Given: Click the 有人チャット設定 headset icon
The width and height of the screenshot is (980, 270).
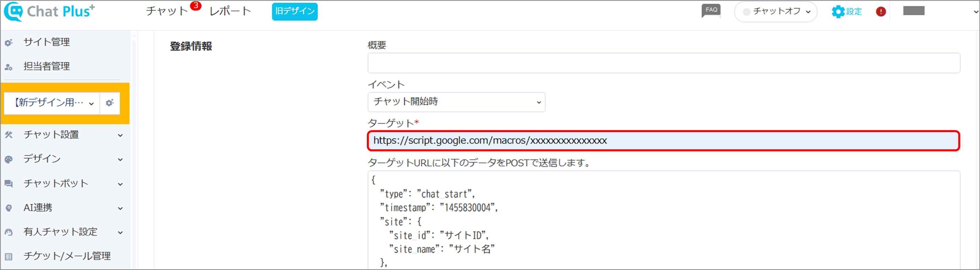Looking at the screenshot, I should tap(9, 232).
